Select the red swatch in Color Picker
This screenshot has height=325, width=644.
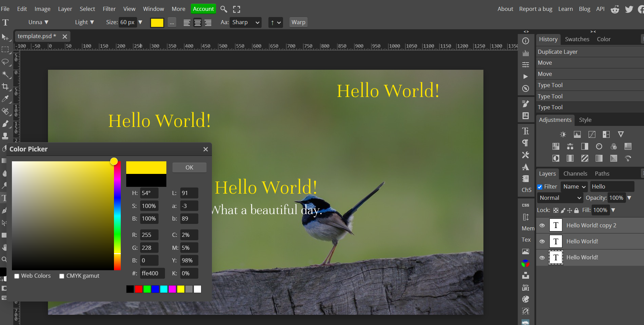[x=138, y=289]
